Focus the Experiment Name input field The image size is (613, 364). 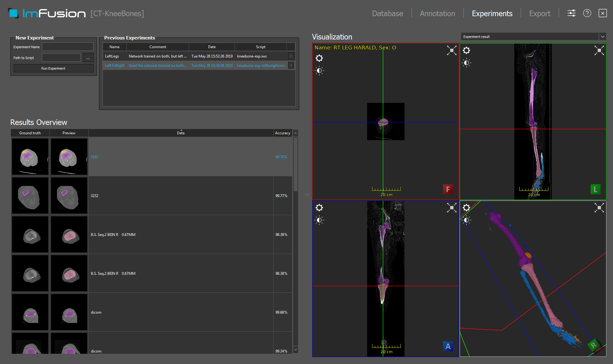coord(68,47)
